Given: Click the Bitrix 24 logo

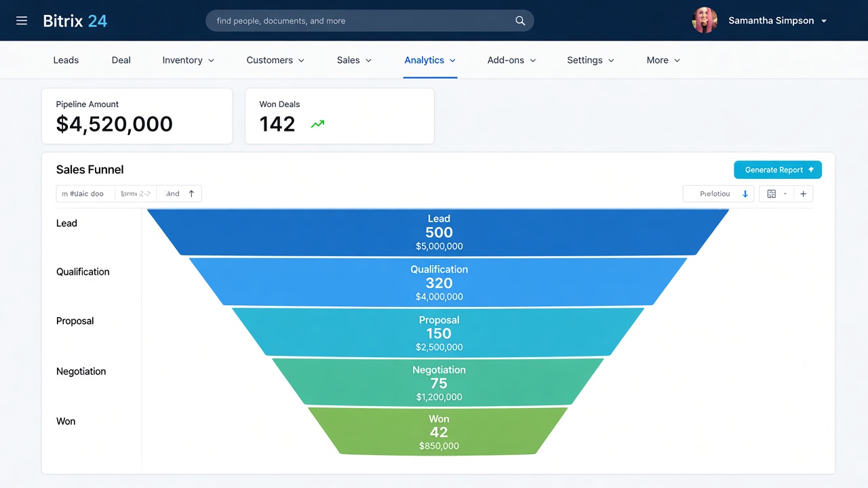Looking at the screenshot, I should point(75,21).
